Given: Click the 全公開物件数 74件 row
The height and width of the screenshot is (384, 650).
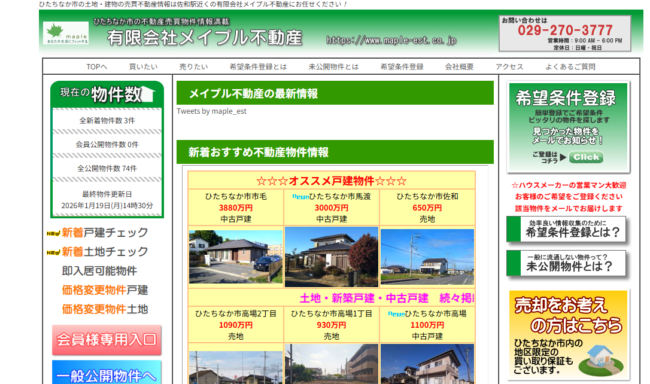Looking at the screenshot, I should tap(107, 168).
